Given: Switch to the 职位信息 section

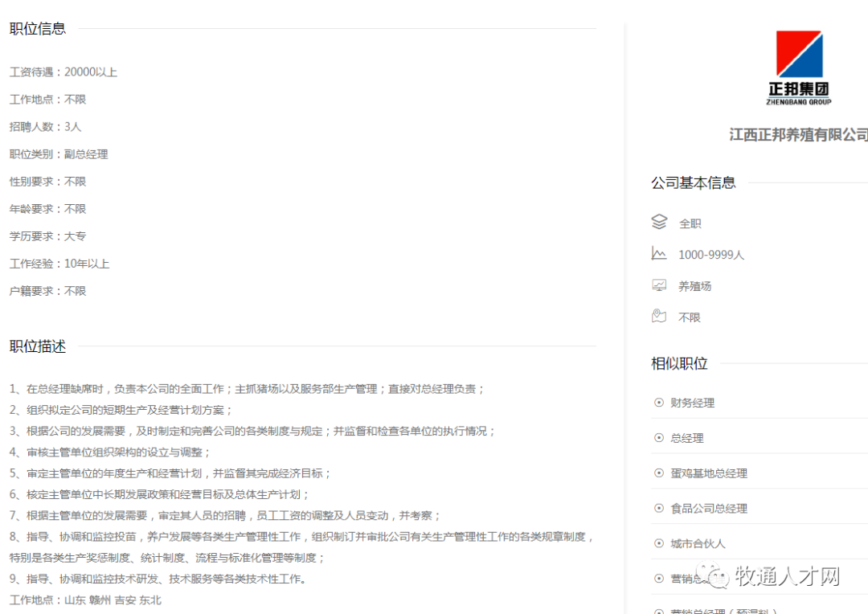Looking at the screenshot, I should pyautogui.click(x=35, y=28).
